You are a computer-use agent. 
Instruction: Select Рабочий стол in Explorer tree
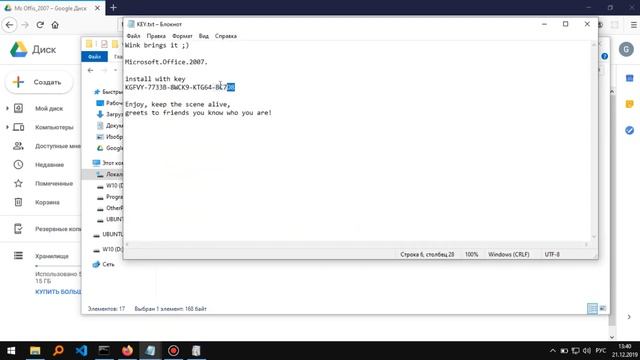pos(109,103)
